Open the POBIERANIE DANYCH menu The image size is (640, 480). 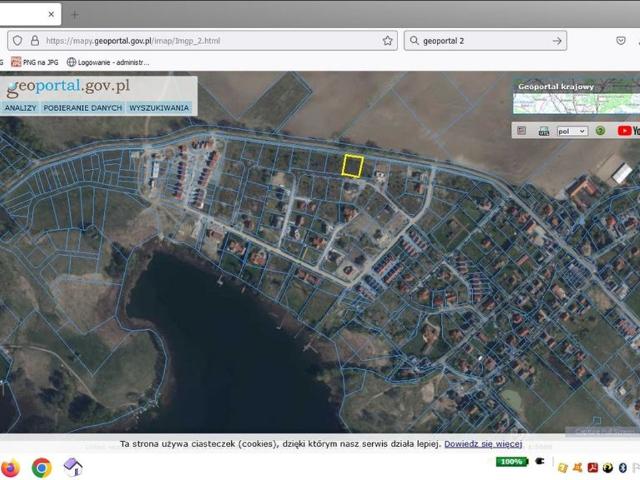83,107
